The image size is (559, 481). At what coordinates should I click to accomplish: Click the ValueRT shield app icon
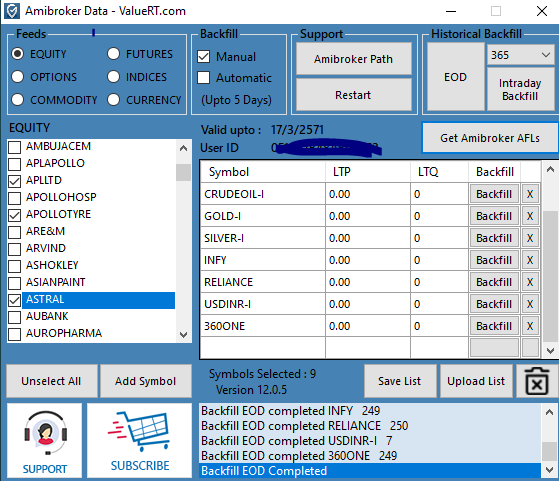(x=11, y=11)
